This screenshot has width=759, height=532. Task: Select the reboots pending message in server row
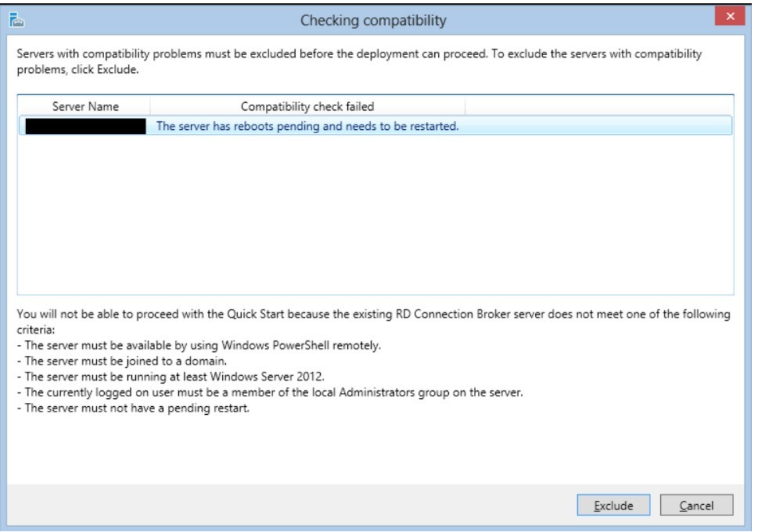point(308,127)
